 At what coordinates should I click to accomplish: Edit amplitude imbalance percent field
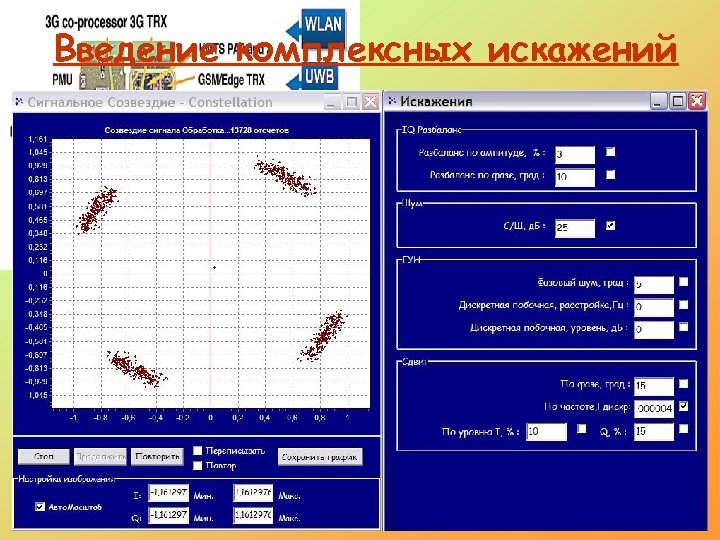[x=575, y=155]
